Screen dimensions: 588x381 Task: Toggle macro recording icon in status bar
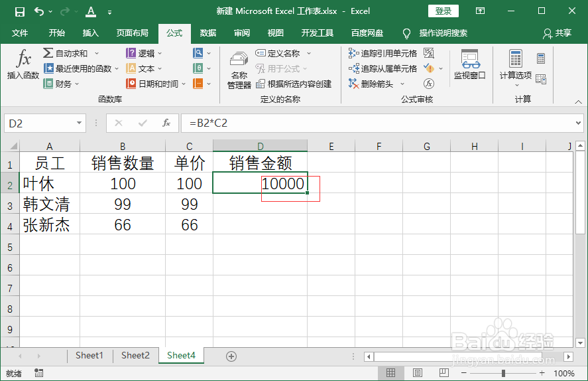tap(38, 373)
